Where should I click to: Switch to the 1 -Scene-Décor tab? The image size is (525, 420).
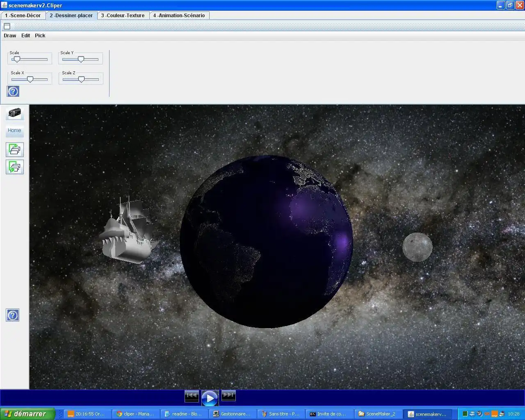pos(23,16)
